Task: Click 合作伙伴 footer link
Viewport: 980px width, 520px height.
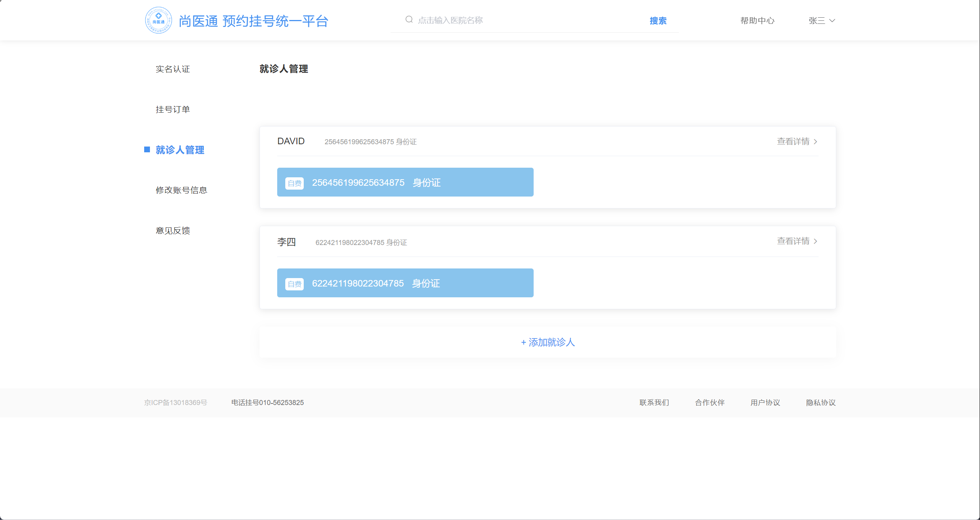Action: (710, 403)
